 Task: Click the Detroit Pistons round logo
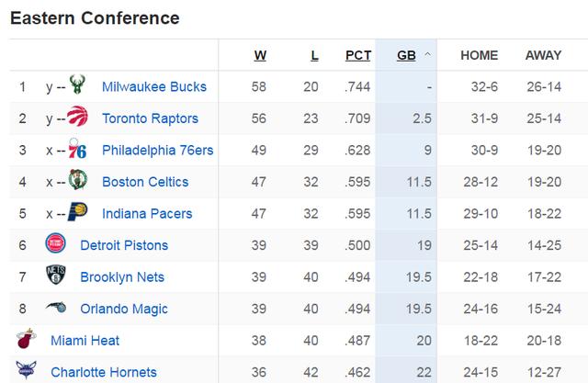[55, 242]
